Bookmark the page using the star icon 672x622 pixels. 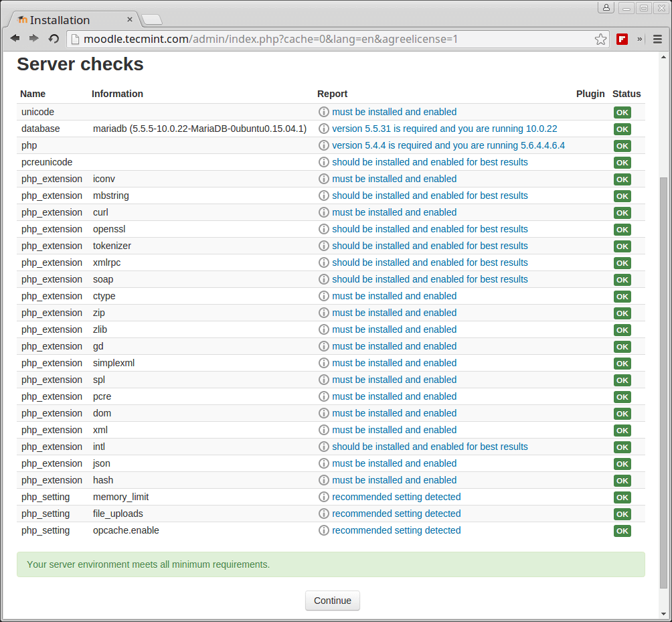(x=600, y=40)
